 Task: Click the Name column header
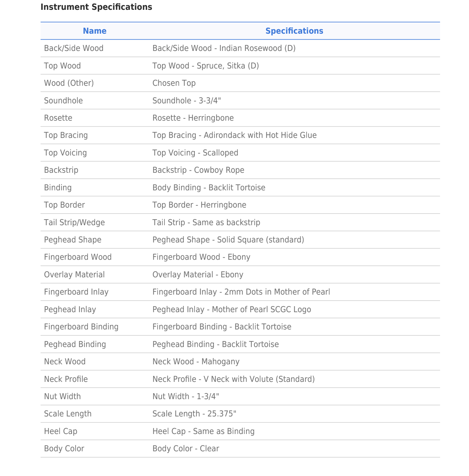[94, 31]
